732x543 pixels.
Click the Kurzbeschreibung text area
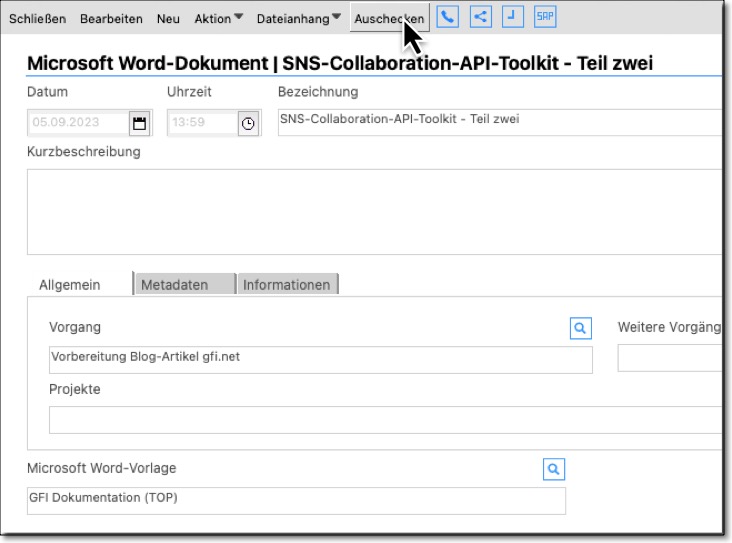point(374,212)
